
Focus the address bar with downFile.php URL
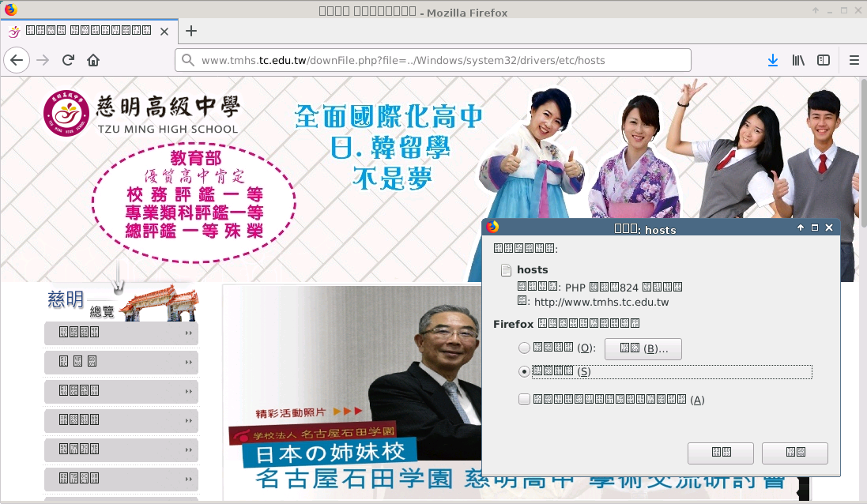[x=433, y=60]
